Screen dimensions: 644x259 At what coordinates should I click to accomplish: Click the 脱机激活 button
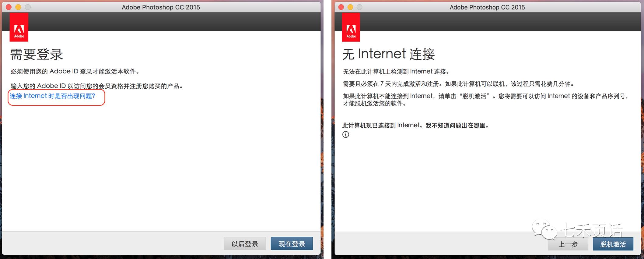tap(613, 244)
